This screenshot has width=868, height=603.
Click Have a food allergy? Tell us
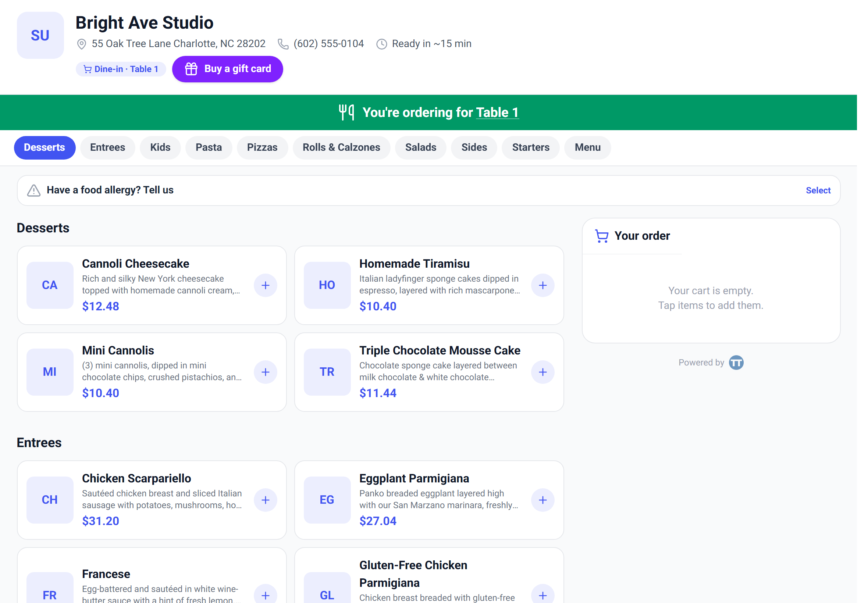pyautogui.click(x=110, y=190)
